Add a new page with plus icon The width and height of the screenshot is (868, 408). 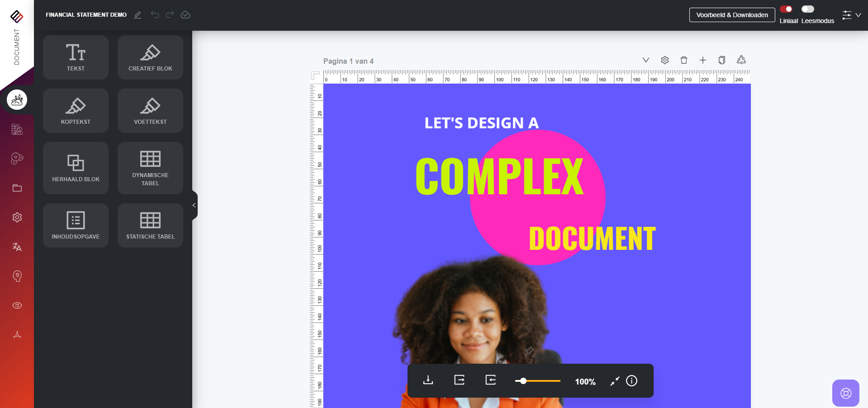click(x=702, y=60)
